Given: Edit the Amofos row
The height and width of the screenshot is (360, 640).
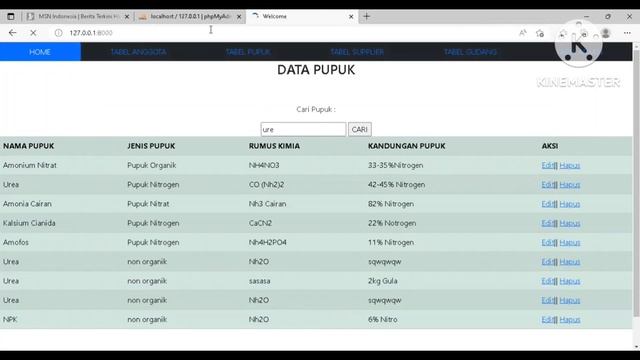Looking at the screenshot, I should (548, 242).
